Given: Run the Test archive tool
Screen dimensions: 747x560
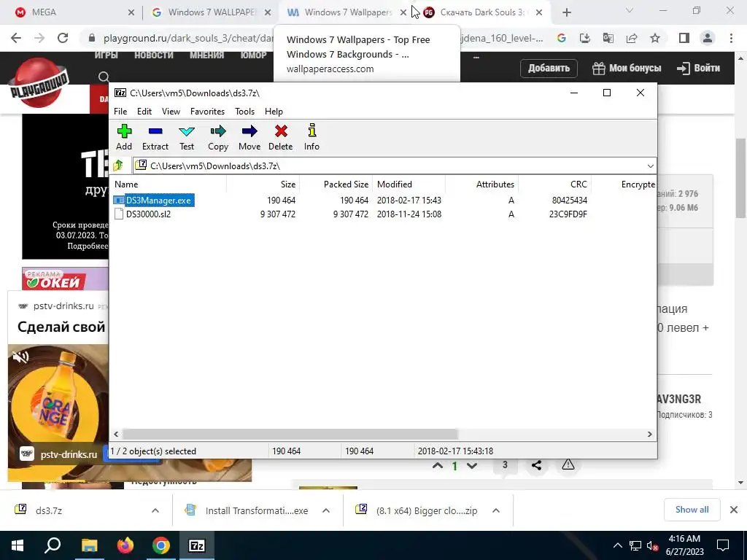Looking at the screenshot, I should coord(187,137).
